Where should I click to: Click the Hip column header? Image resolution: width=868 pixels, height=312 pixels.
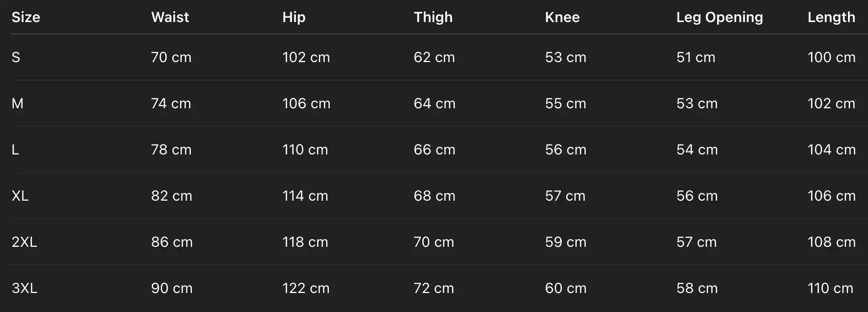293,17
